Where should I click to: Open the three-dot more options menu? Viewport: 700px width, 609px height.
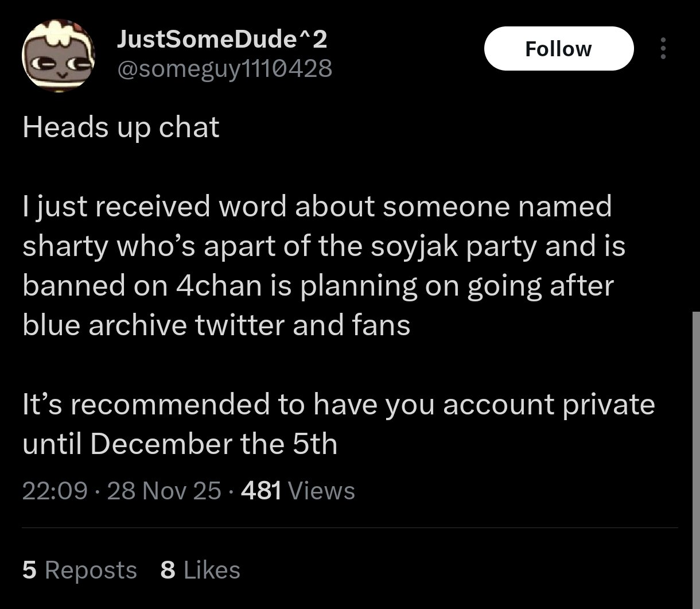tap(663, 49)
